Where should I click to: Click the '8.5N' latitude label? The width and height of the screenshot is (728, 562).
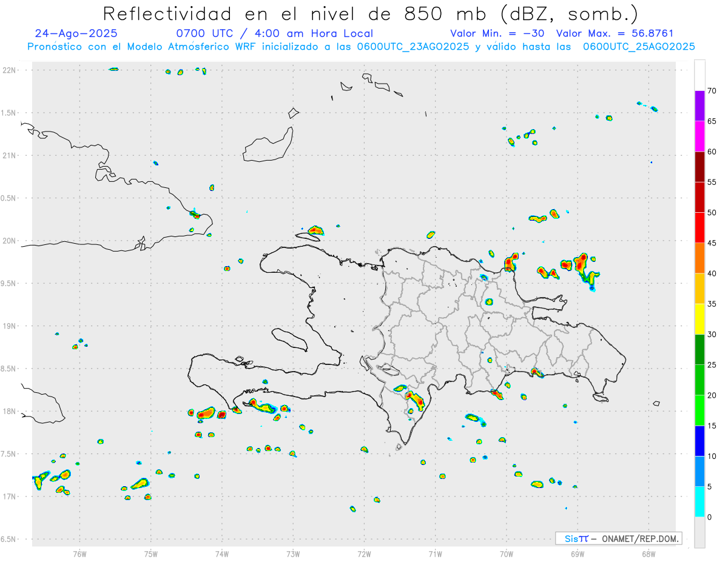9,369
